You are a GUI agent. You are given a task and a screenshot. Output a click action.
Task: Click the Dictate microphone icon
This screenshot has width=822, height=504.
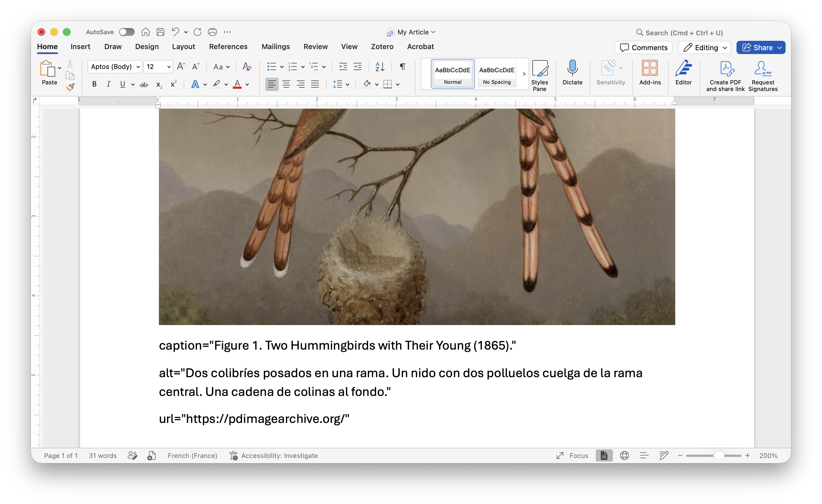pos(572,73)
